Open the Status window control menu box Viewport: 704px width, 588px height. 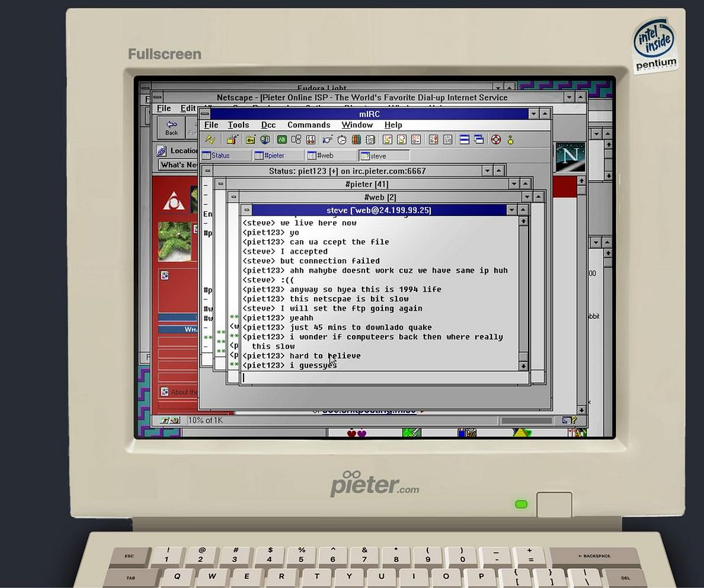click(208, 170)
